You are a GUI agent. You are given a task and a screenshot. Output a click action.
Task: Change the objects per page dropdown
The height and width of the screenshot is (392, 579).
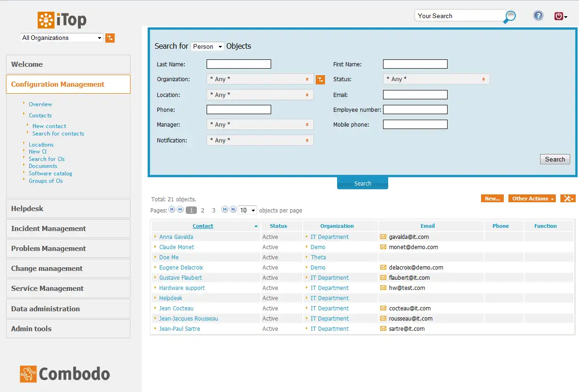coord(247,210)
